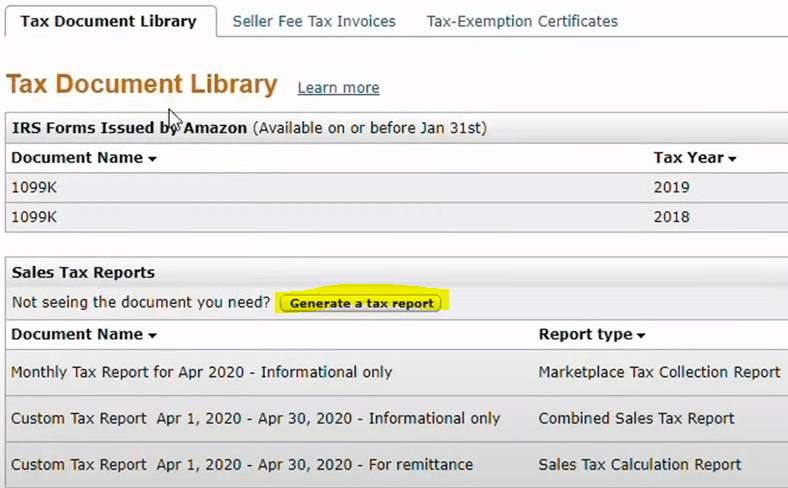Switch to Seller Fee Tax Invoices tab
The height and width of the screenshot is (488, 788).
314,21
